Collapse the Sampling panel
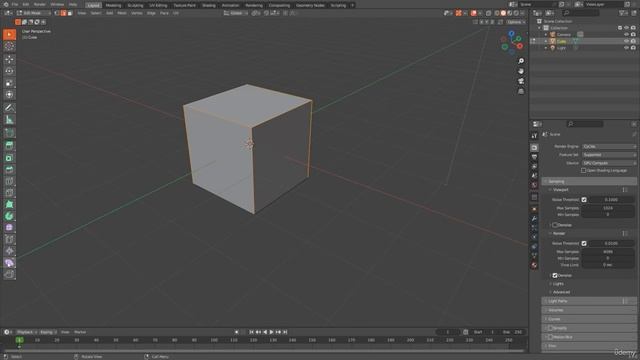This screenshot has height=360, width=640. coord(589,181)
